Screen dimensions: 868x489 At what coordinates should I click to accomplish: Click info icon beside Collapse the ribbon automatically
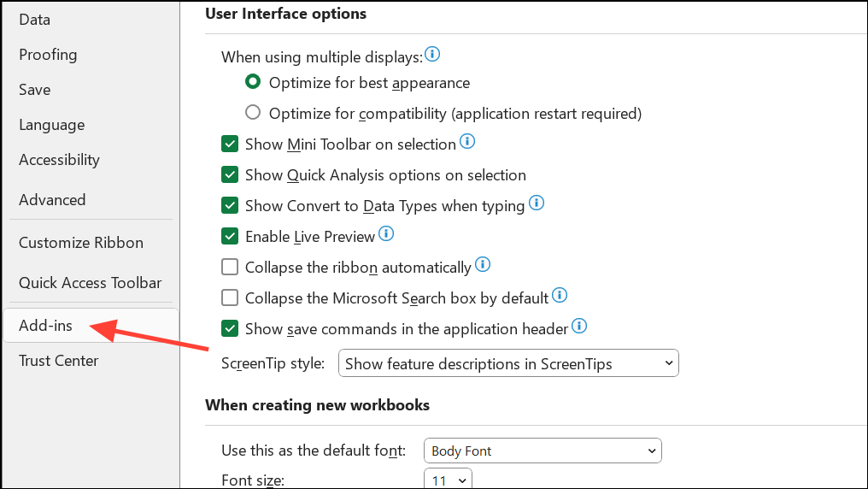point(483,264)
